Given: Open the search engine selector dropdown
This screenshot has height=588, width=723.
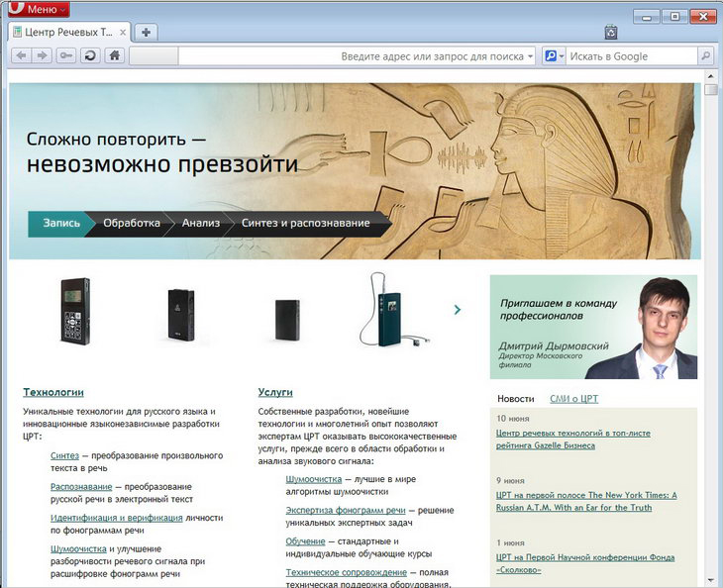Looking at the screenshot, I should 555,56.
